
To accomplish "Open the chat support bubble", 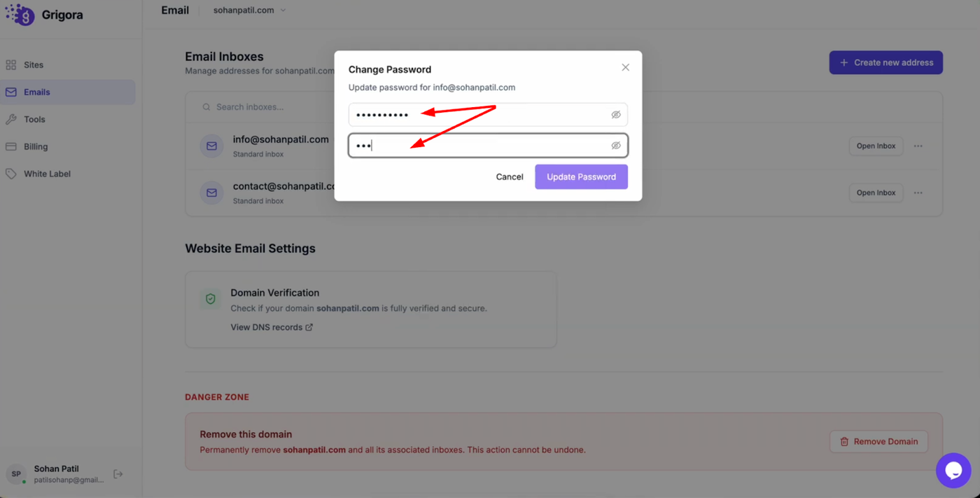I will (x=953, y=471).
